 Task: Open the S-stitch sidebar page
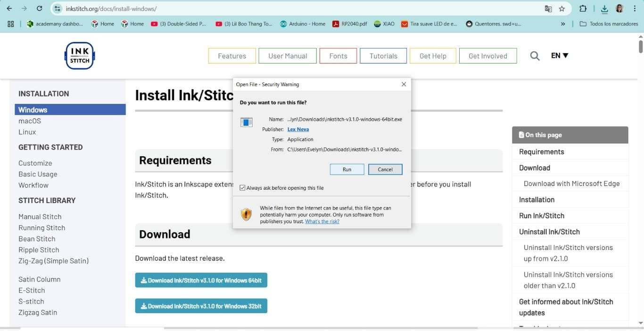[31, 301]
